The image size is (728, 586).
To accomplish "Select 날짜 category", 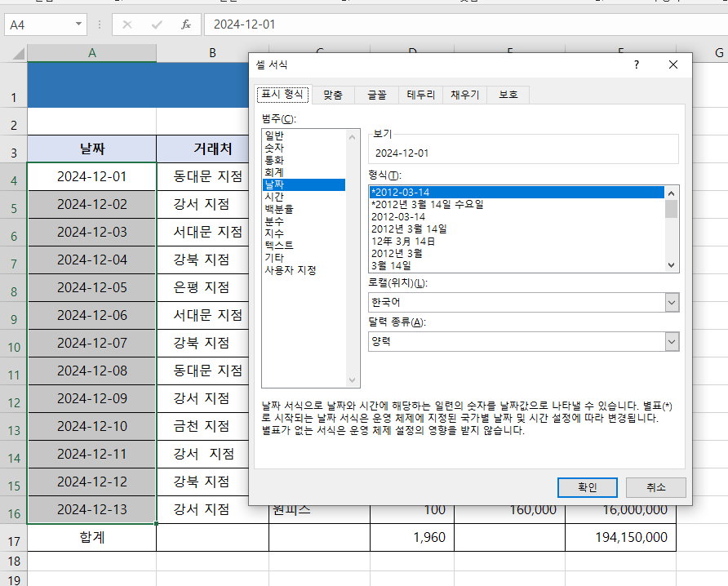I will tap(304, 184).
